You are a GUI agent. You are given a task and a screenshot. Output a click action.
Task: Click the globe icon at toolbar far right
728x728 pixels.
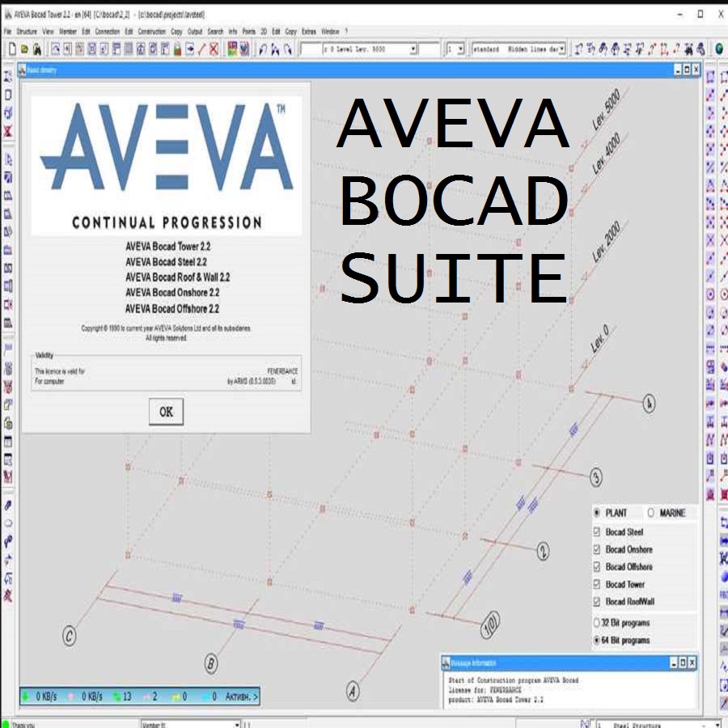click(718, 49)
